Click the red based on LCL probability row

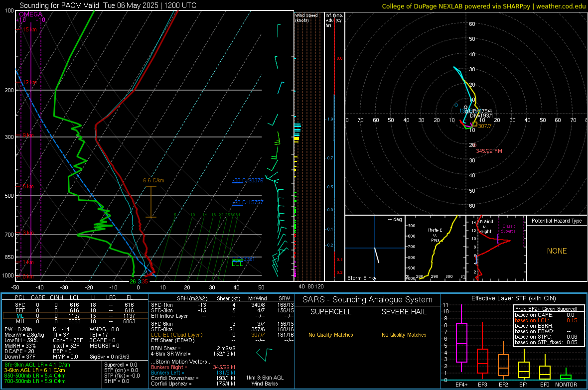(546, 320)
